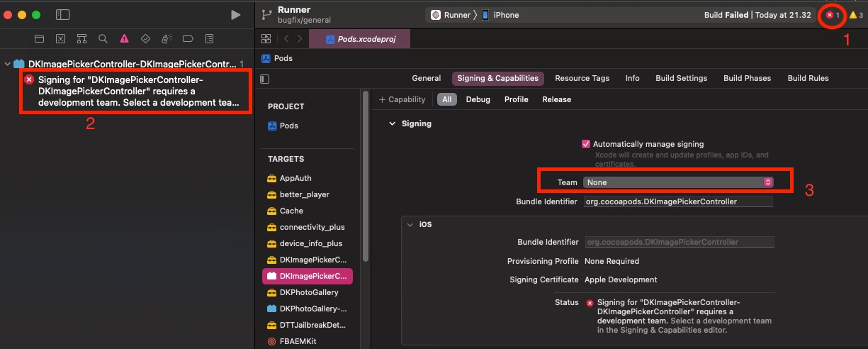Viewport: 868px width, 349px height.
Task: Open the Project navigator folder icon
Action: coord(39,38)
